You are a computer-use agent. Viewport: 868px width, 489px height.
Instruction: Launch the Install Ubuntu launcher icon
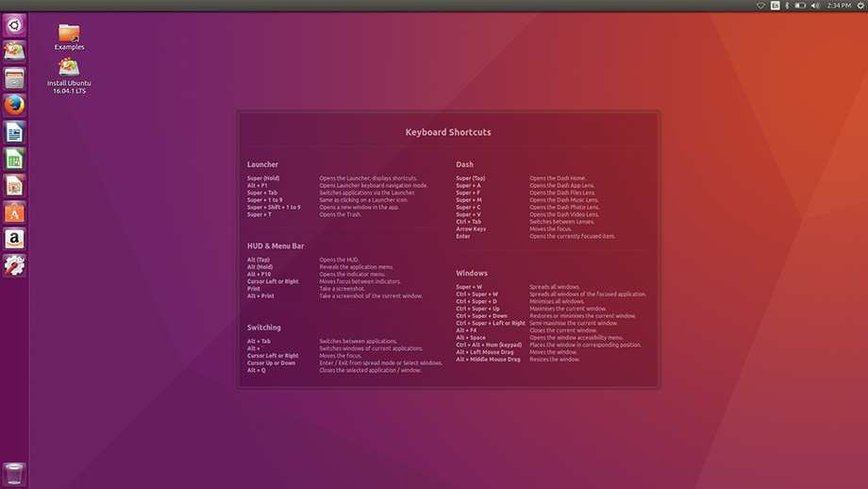pyautogui.click(x=14, y=52)
